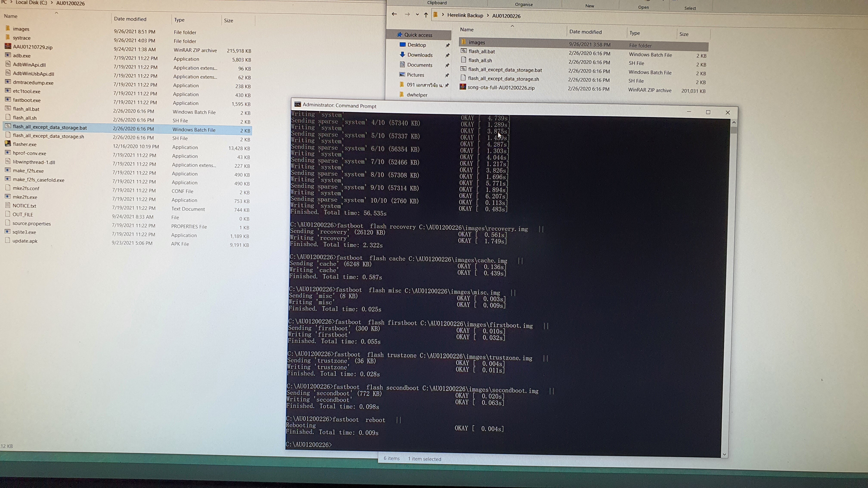This screenshot has height=488, width=868.
Task: Go up one folder level arrow
Action: tap(426, 15)
